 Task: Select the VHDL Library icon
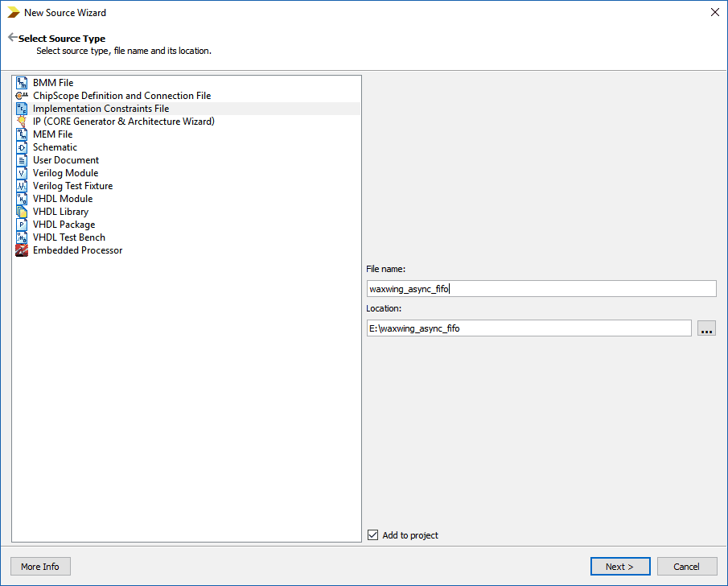22,212
